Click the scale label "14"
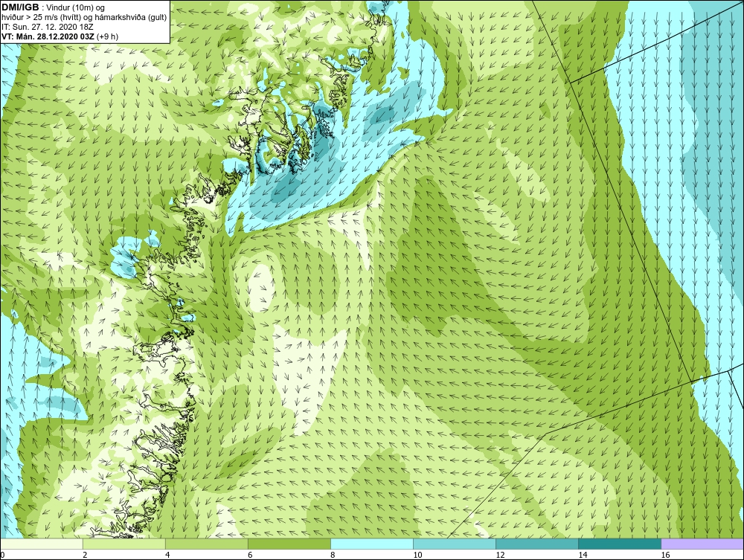The height and width of the screenshot is (560, 744). pyautogui.click(x=583, y=555)
